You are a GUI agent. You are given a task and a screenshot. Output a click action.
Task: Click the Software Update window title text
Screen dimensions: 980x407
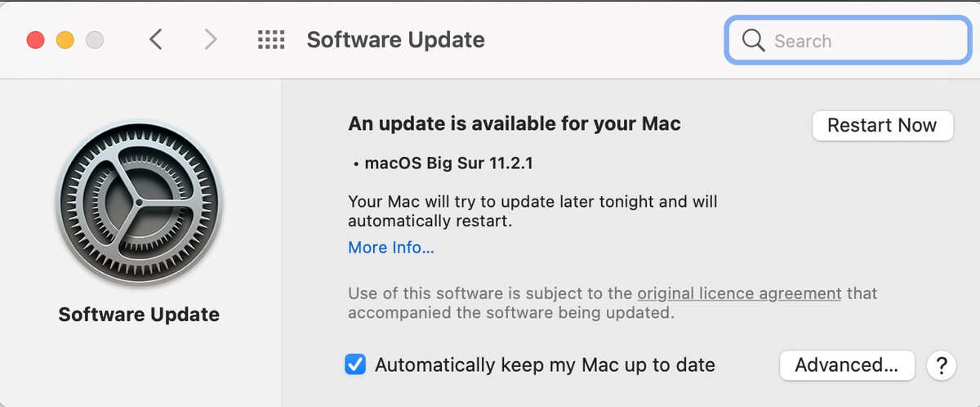395,39
